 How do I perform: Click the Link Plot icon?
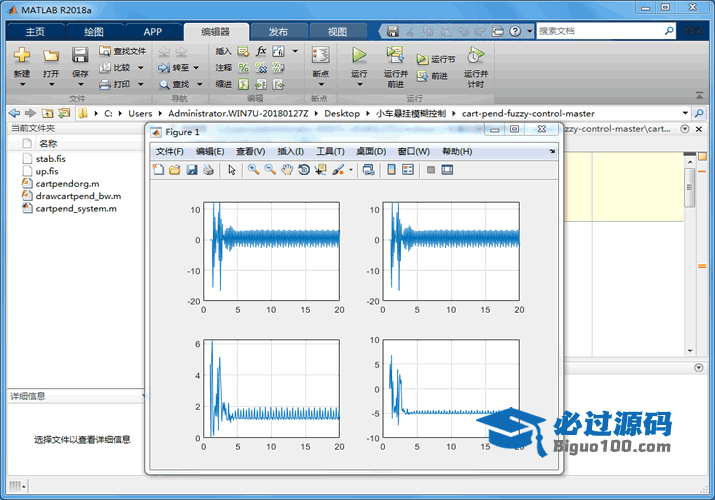(x=368, y=170)
